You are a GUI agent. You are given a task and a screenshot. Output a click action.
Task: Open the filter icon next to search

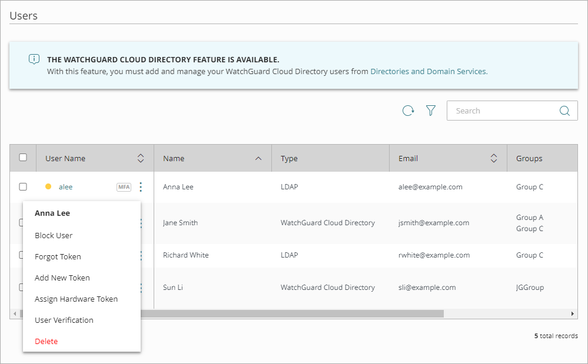(x=431, y=111)
